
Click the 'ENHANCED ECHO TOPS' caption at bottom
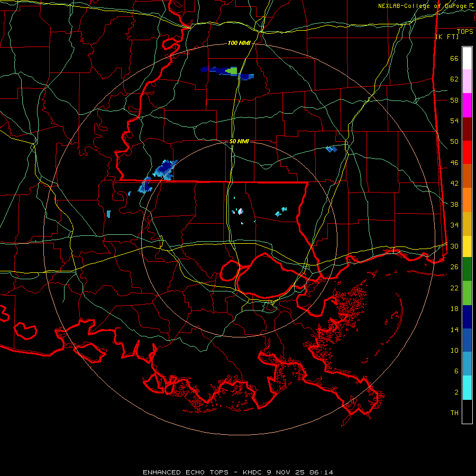(x=186, y=472)
